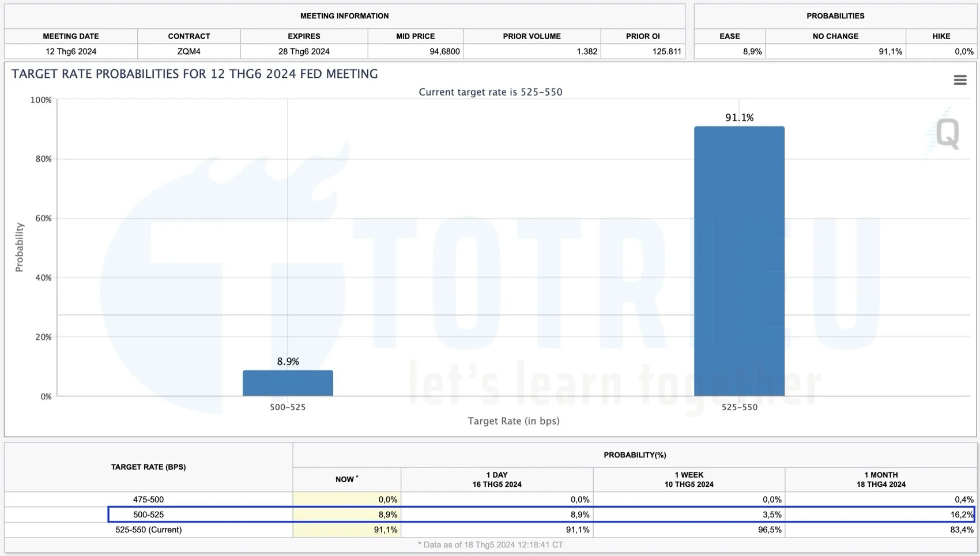Click the ZQM4 contract cell
This screenshot has height=556, width=980.
[189, 51]
